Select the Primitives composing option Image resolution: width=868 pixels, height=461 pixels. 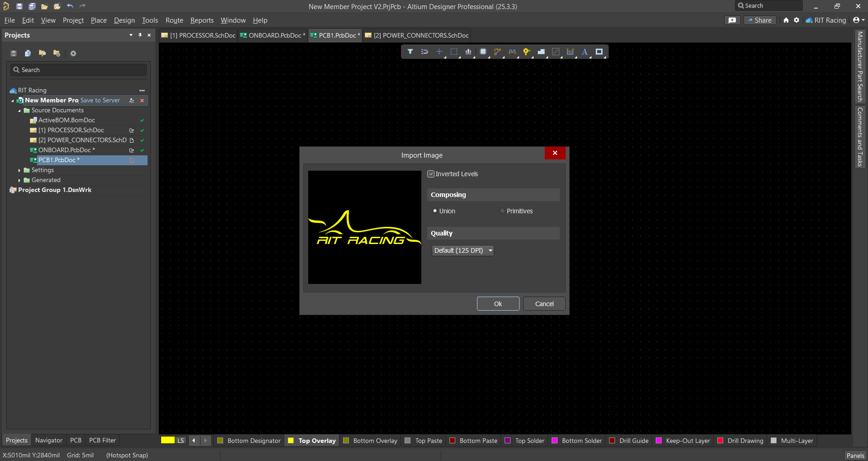(x=502, y=211)
